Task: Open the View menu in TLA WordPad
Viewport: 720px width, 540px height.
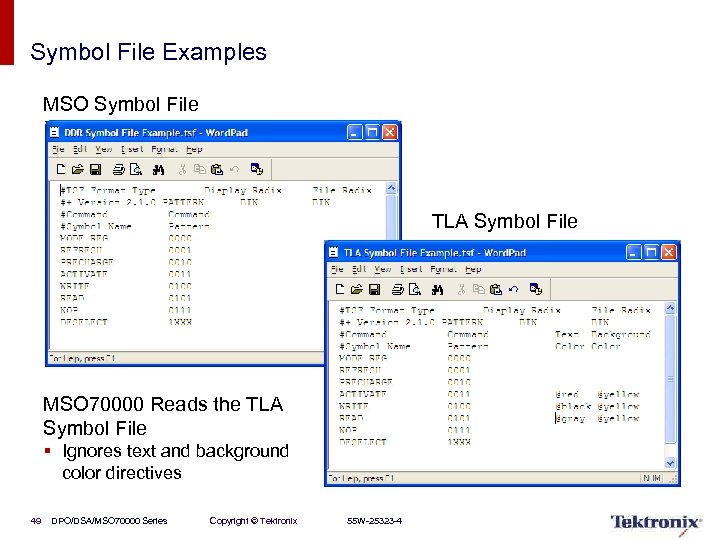Action: [x=382, y=269]
